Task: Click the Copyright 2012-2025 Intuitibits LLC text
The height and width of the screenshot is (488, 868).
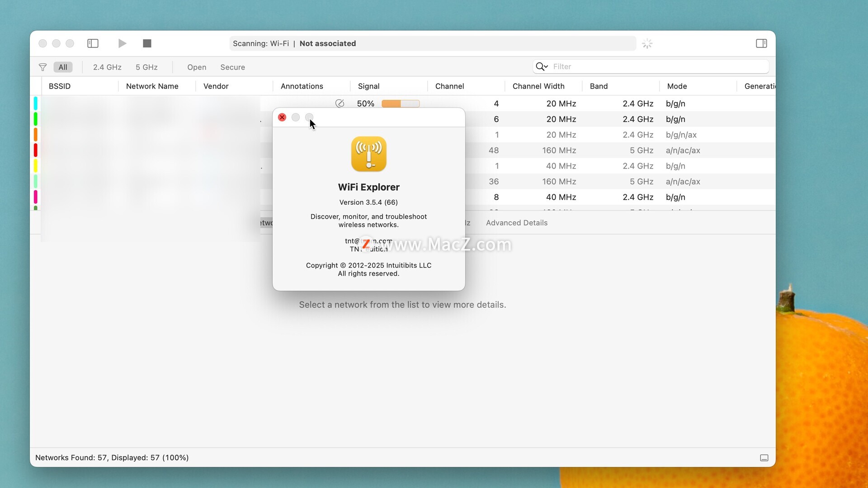Action: click(368, 265)
